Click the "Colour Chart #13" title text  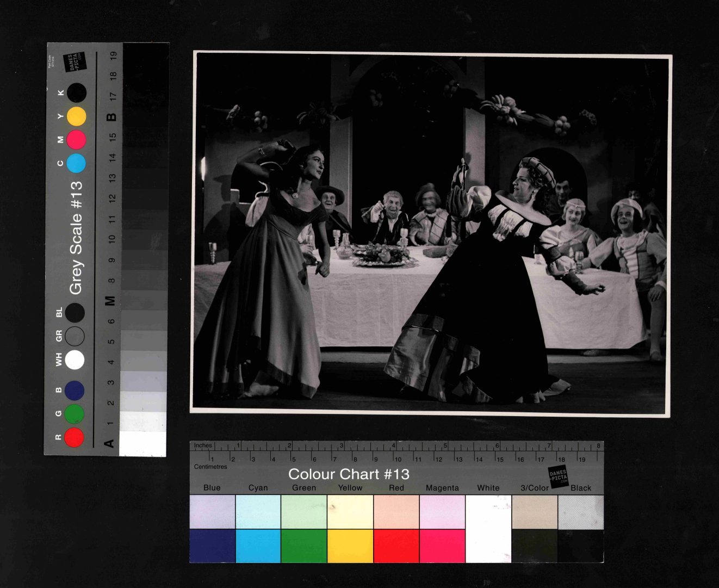(x=348, y=474)
